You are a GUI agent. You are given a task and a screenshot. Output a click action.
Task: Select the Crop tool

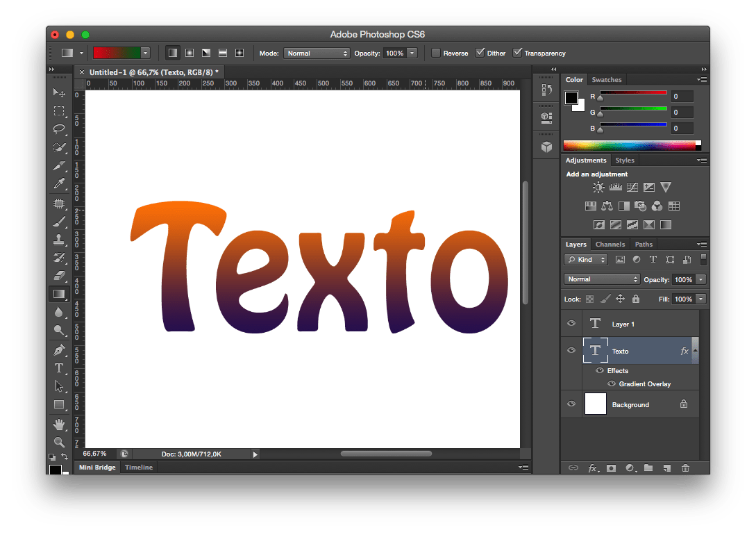[59, 165]
